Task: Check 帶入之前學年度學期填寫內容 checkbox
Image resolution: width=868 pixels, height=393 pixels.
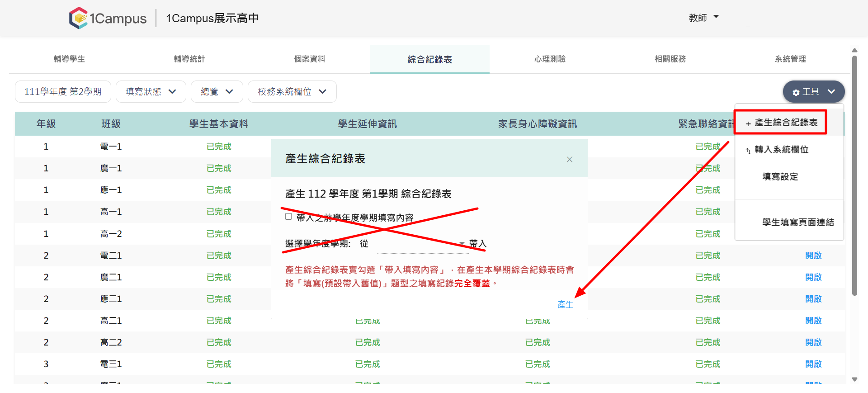Action: [288, 217]
